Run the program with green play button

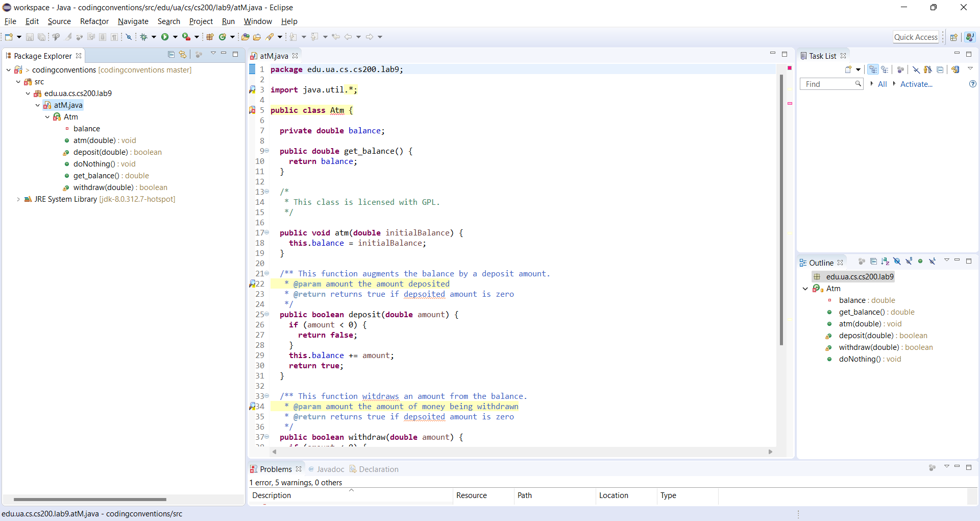click(165, 37)
